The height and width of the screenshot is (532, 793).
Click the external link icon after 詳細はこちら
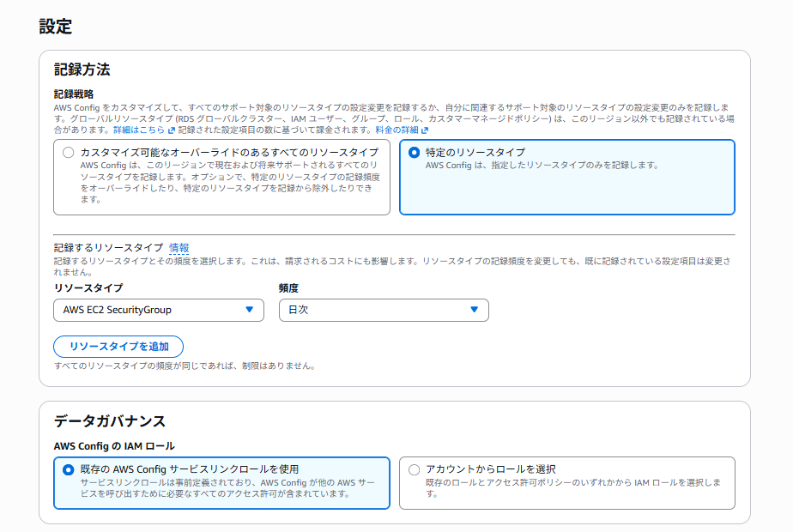[172, 130]
